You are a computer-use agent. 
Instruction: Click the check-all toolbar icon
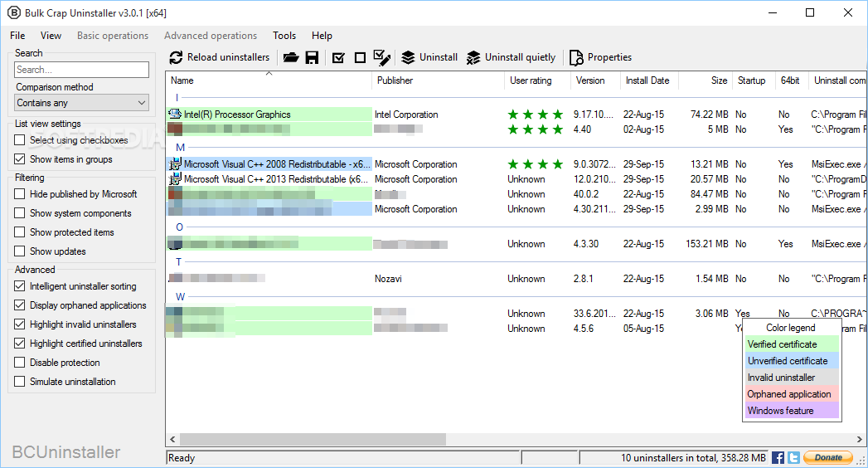[338, 57]
